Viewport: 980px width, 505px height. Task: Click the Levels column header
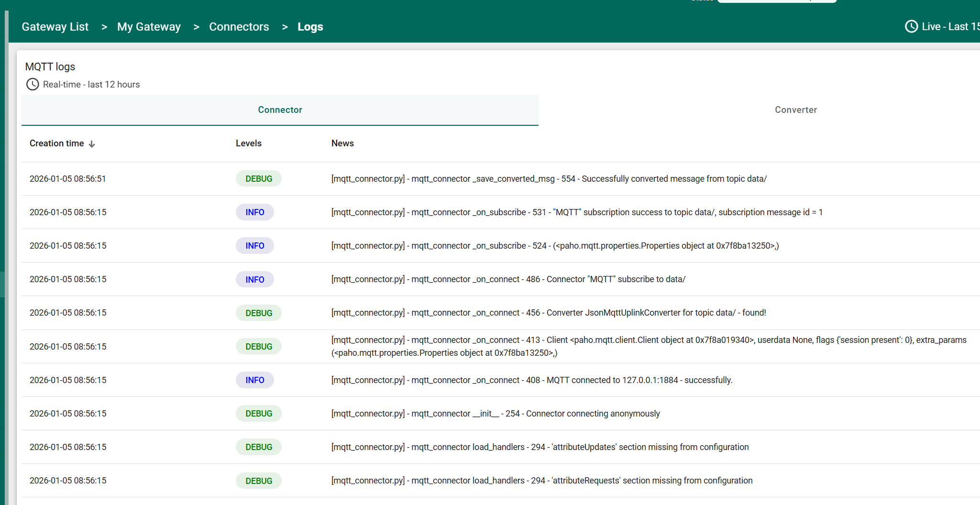(248, 143)
